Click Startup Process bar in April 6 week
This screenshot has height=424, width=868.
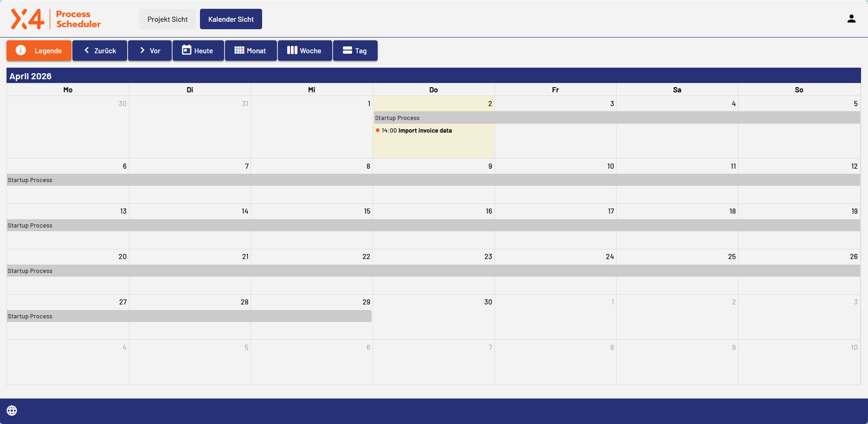(x=433, y=180)
